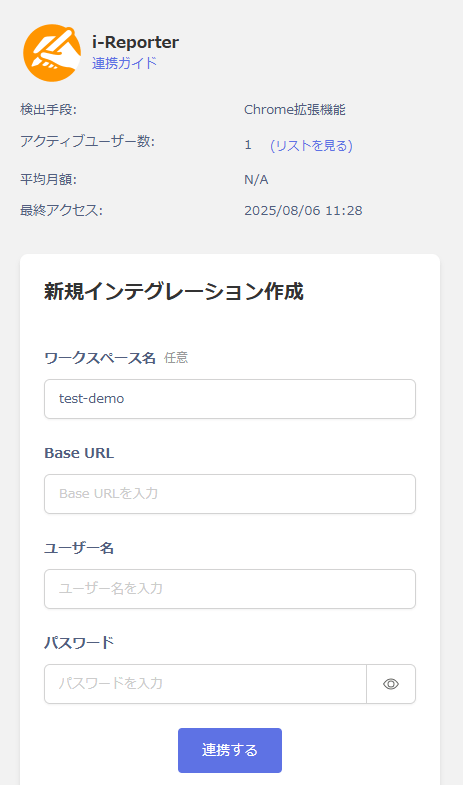Click the 最終アクセス: label
Viewport: 463px width, 785px height.
click(61, 210)
